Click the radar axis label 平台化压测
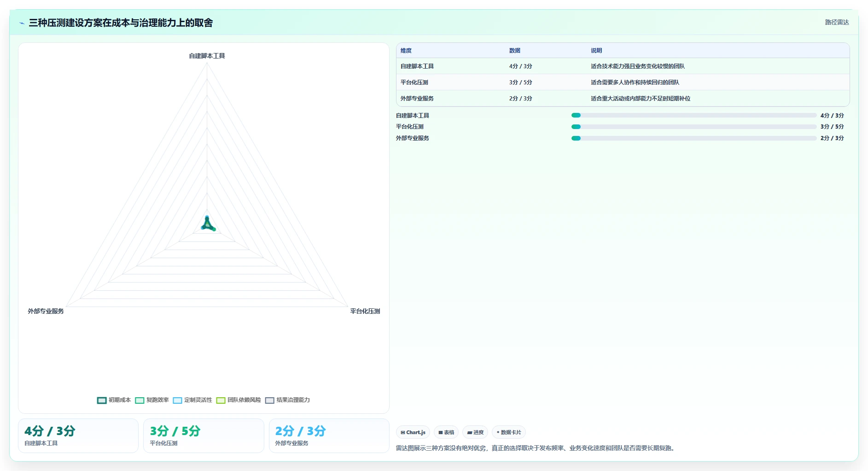868x471 pixels. [365, 311]
